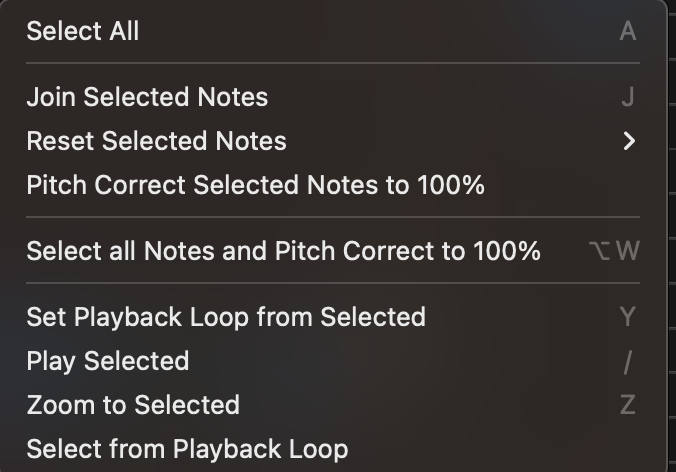
Task: Click the slash shortcut beside Play Selected
Action: [627, 361]
